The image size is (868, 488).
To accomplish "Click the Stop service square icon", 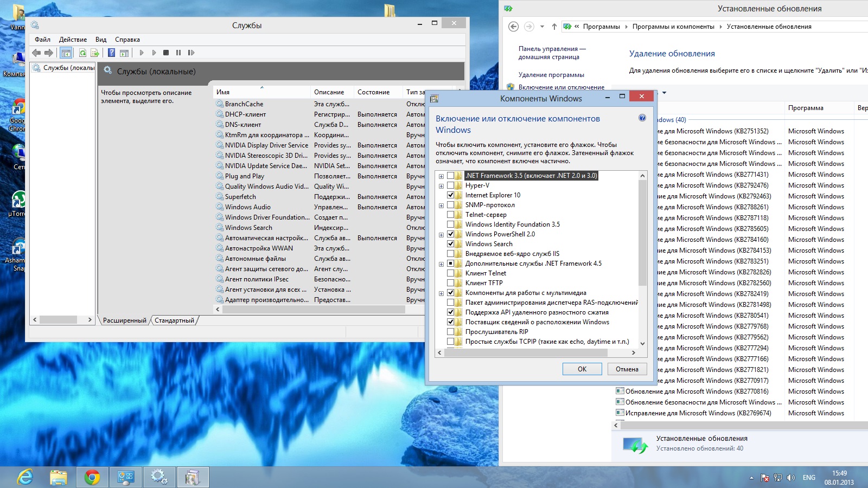I will [166, 53].
